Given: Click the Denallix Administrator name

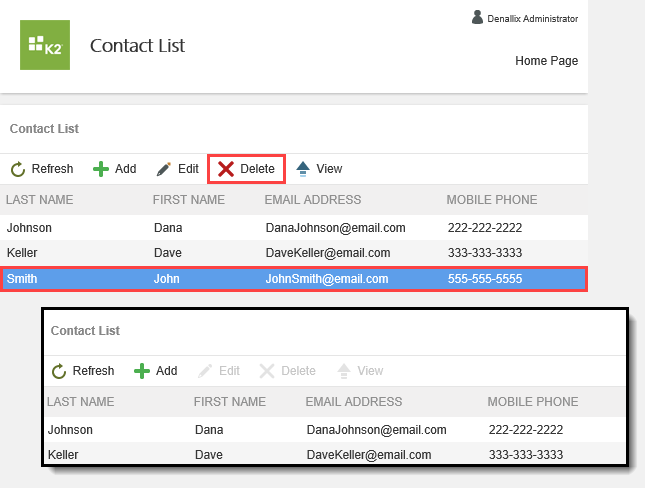Looking at the screenshot, I should [532, 19].
